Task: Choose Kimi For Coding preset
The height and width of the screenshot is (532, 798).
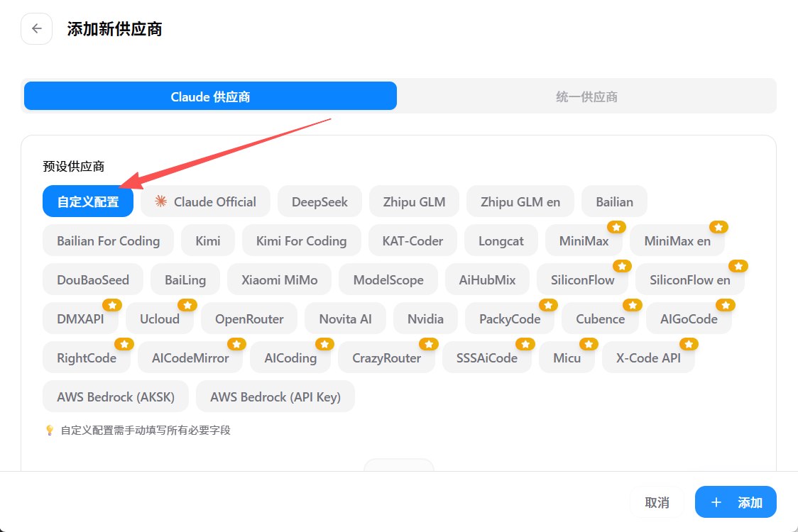Action: point(301,240)
